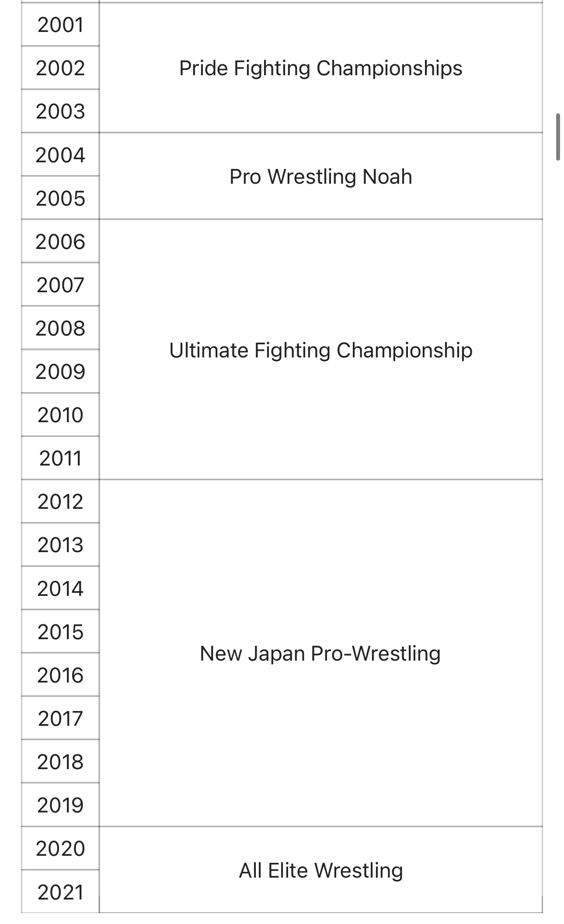The height and width of the screenshot is (924, 564).
Task: Click the All Elite Wrestling cell
Action: (x=320, y=871)
